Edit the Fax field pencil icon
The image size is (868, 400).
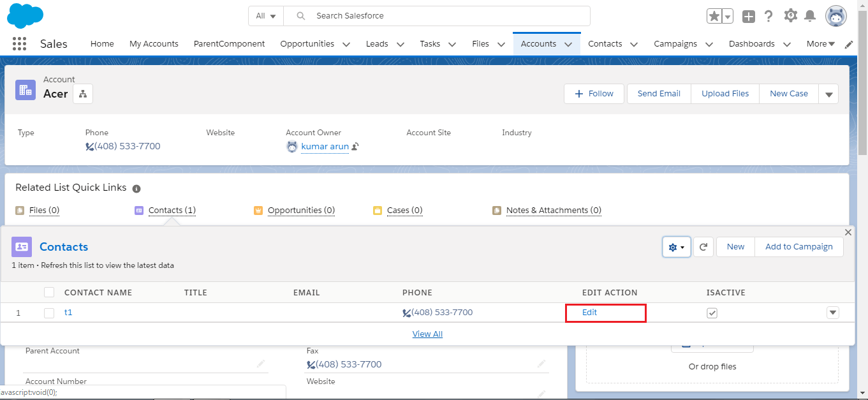tap(541, 364)
